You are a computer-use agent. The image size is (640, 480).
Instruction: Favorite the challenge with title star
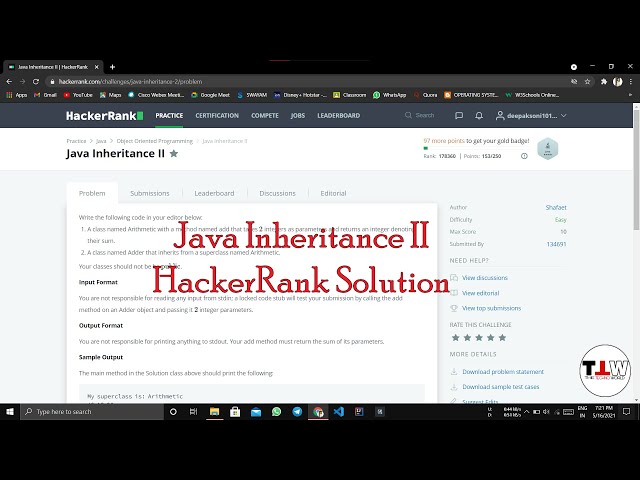tap(174, 153)
